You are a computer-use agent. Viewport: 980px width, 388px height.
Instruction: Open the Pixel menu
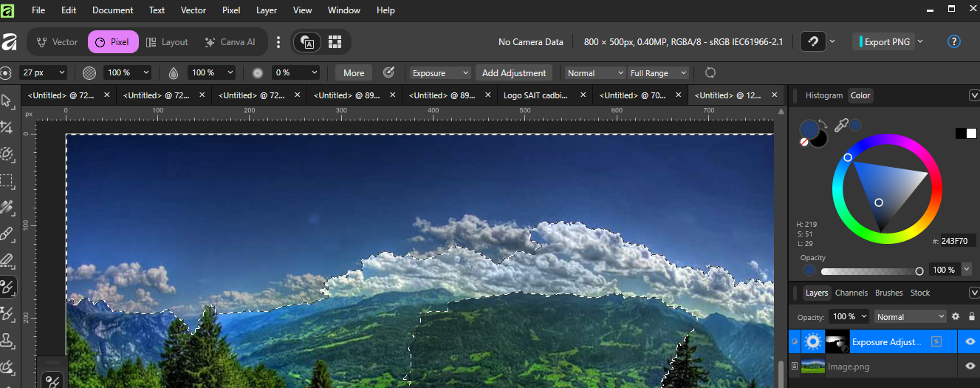(x=231, y=10)
